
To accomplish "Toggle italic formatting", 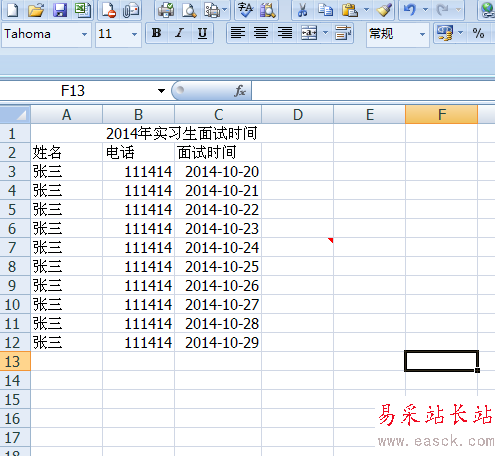I will [x=179, y=33].
